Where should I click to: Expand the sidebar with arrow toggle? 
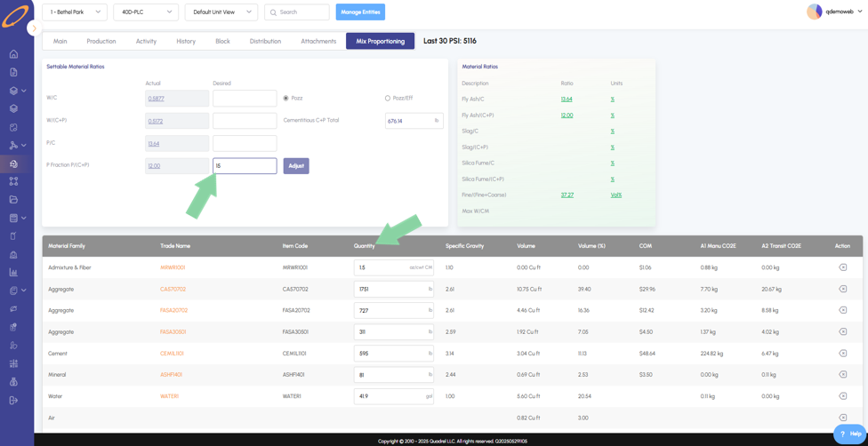[35, 28]
